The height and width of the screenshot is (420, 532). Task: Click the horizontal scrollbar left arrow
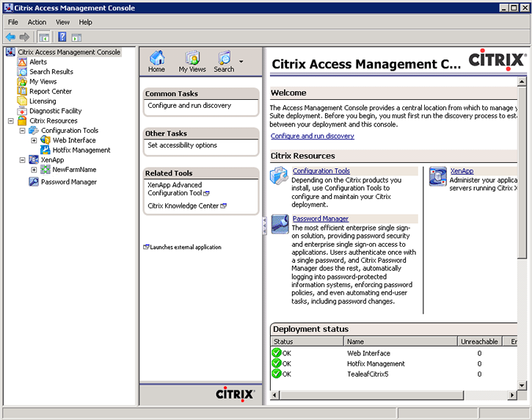pyautogui.click(x=275, y=395)
